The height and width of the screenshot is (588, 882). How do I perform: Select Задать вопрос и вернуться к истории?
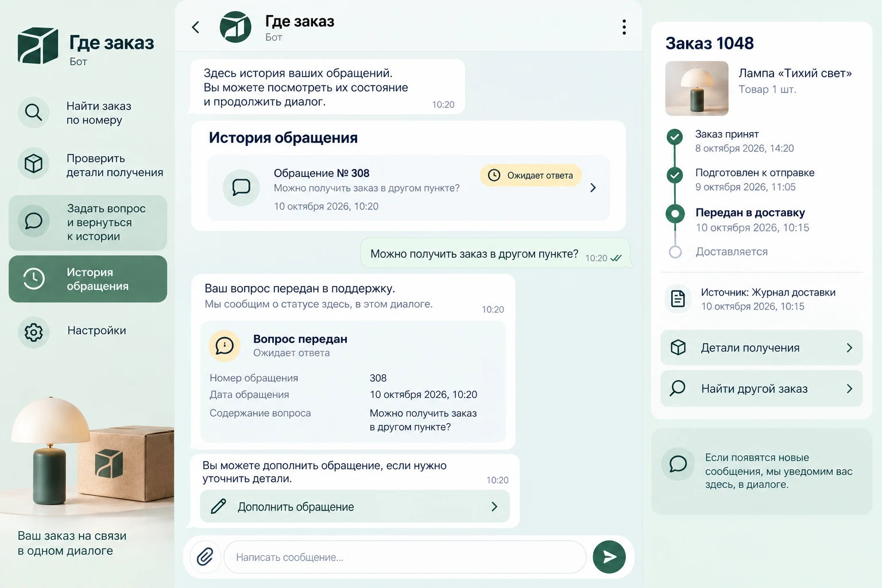pyautogui.click(x=88, y=222)
